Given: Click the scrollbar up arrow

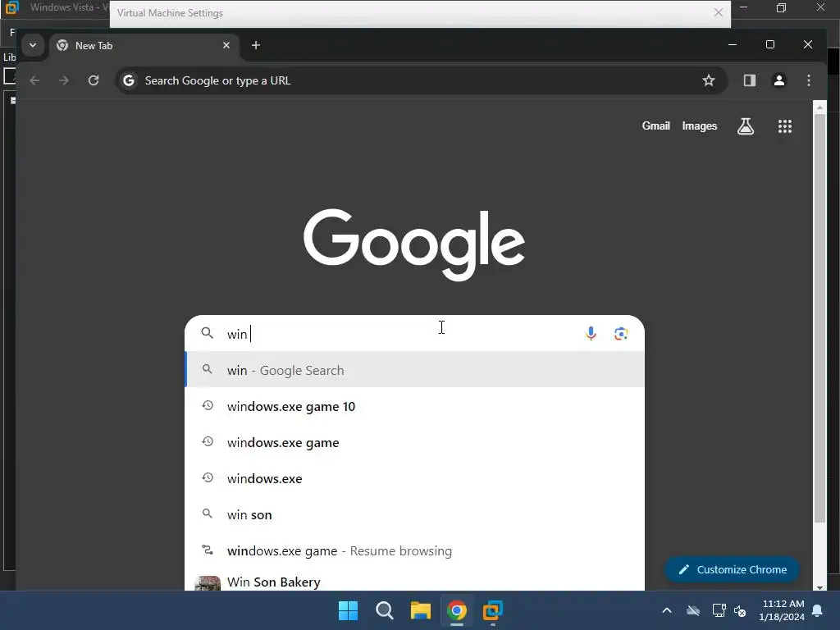Looking at the screenshot, I should (819, 107).
